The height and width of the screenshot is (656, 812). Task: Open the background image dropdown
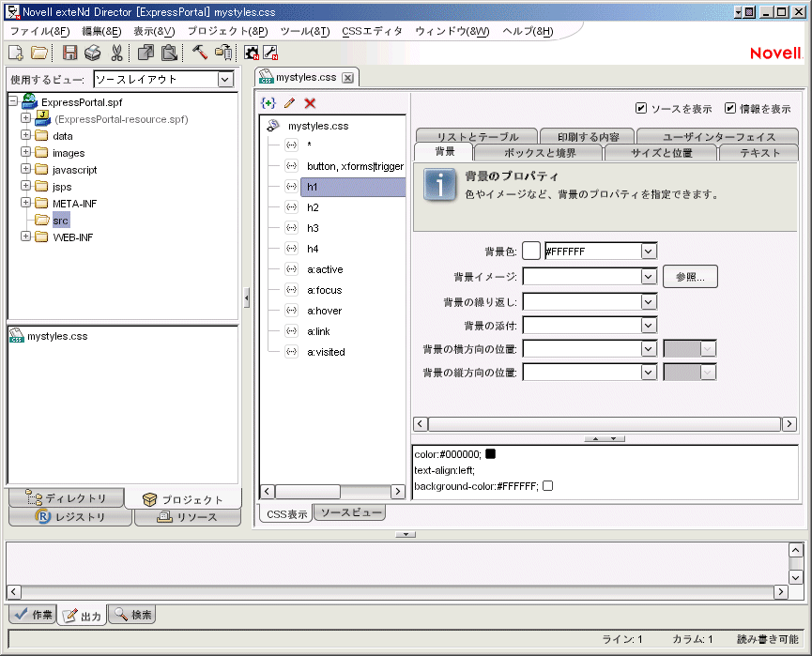649,277
